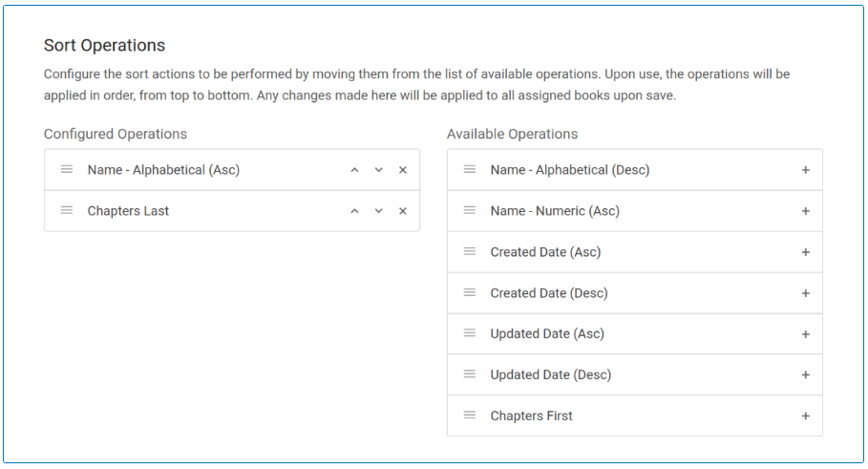Add Updated Date (Asc) using plus icon
This screenshot has height=469, width=868.
(x=805, y=334)
